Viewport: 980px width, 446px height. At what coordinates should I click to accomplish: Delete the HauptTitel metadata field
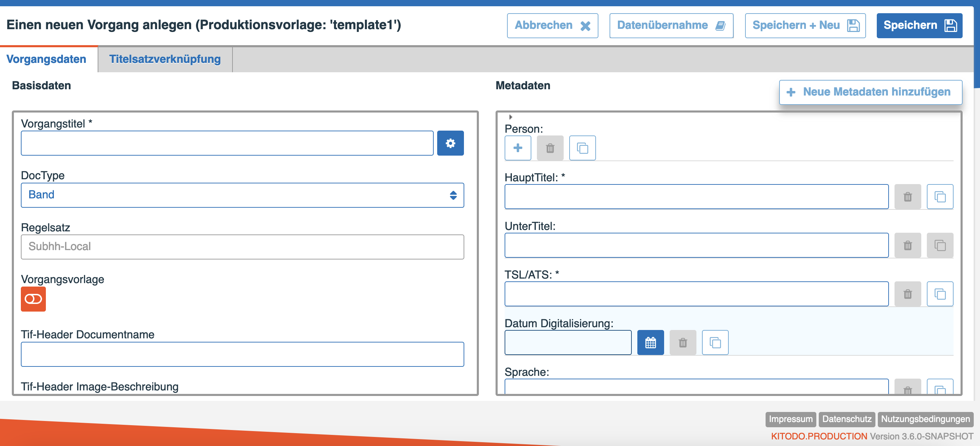[x=907, y=197]
